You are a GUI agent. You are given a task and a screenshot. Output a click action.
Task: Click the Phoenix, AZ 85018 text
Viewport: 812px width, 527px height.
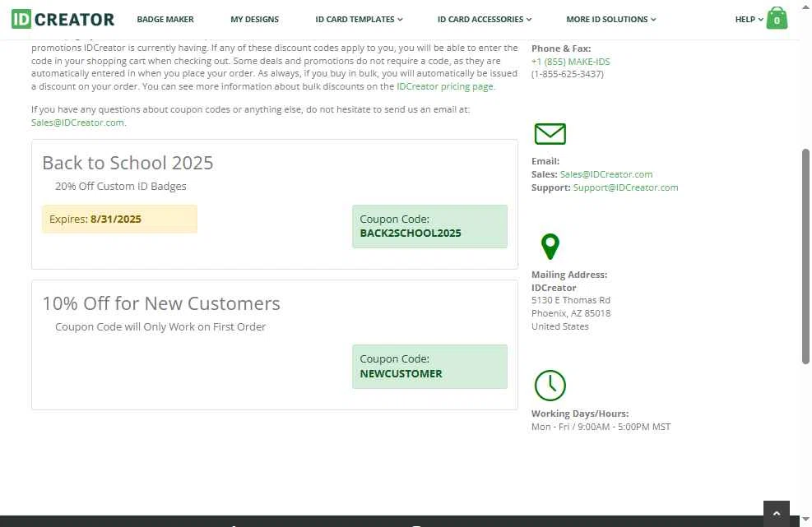pyautogui.click(x=571, y=313)
